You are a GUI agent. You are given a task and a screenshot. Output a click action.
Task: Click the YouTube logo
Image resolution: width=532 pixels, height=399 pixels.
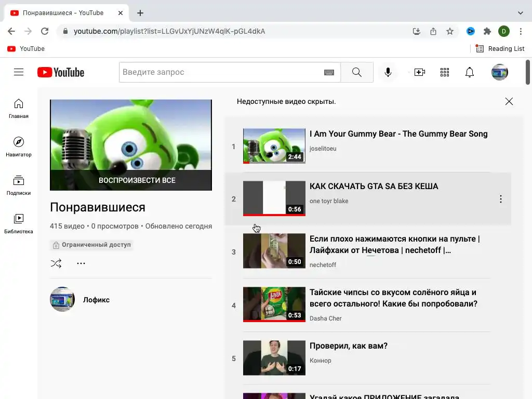(x=61, y=72)
